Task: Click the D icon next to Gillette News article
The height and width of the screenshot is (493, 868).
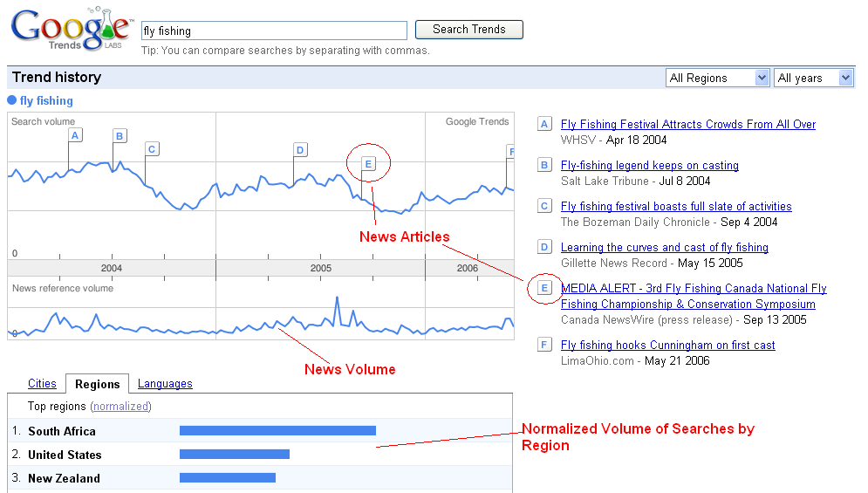Action: tap(545, 248)
